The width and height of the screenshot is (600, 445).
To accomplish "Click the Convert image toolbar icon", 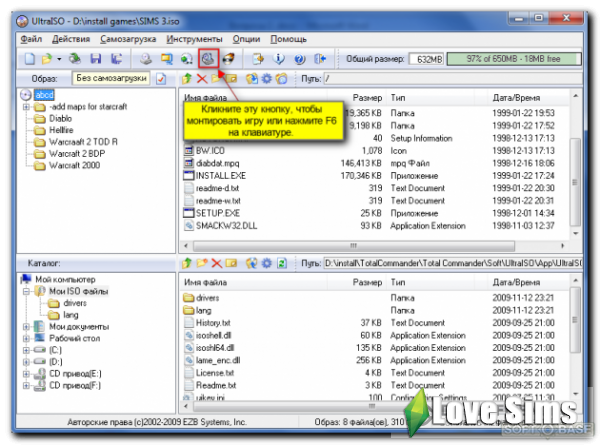I will coord(166,59).
